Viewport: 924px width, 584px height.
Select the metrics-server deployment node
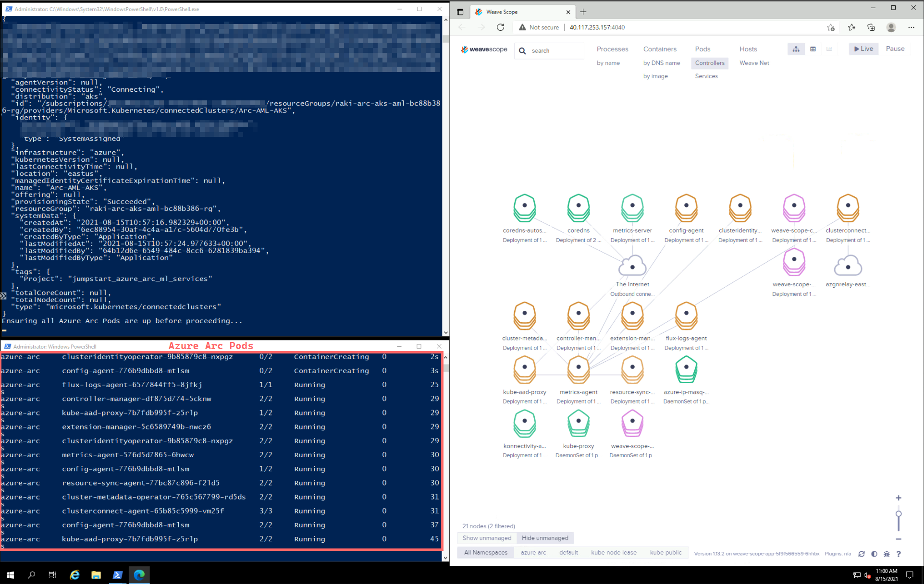coord(632,207)
